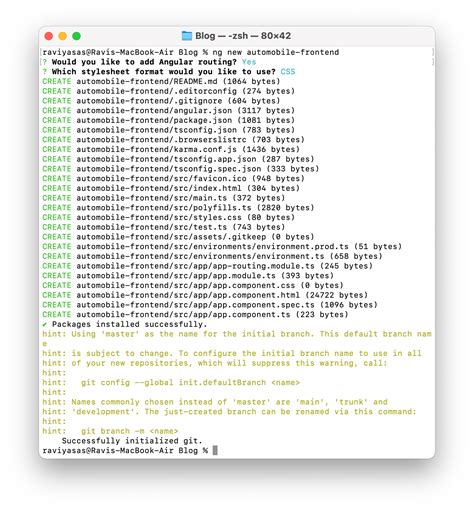Click the .gitignore (604 bytes) line

[161, 101]
